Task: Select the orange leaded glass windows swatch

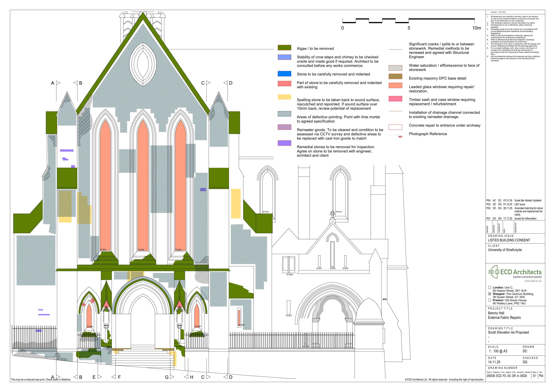Action: (396, 85)
